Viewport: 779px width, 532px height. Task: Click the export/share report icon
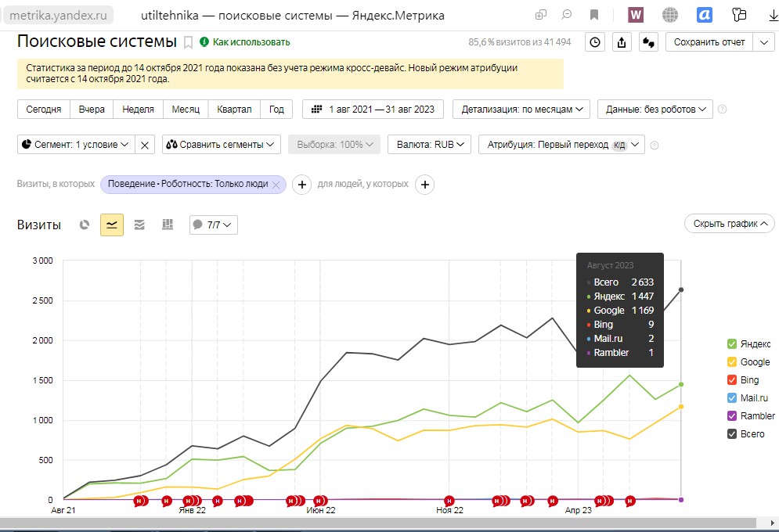click(x=622, y=42)
